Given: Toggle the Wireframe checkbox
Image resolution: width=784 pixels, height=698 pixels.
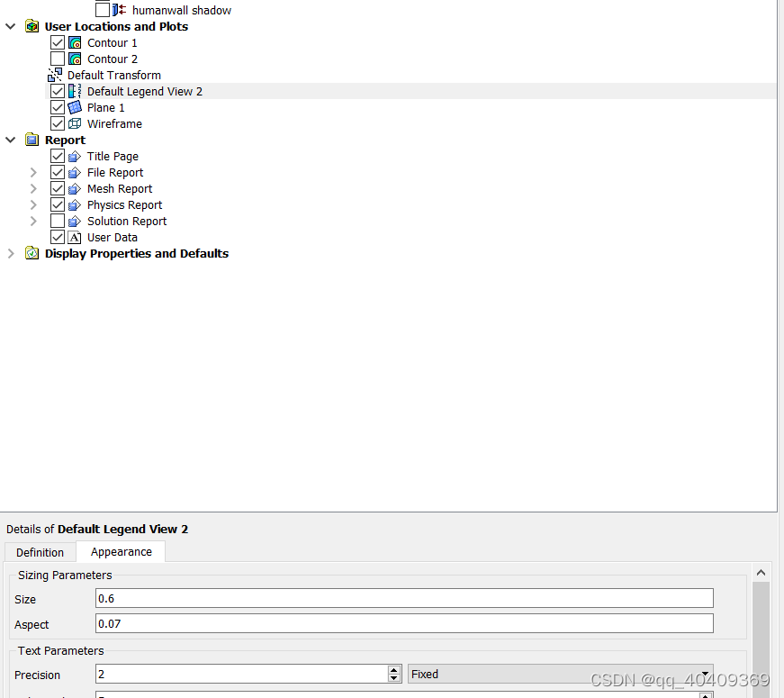Looking at the screenshot, I should 58,123.
